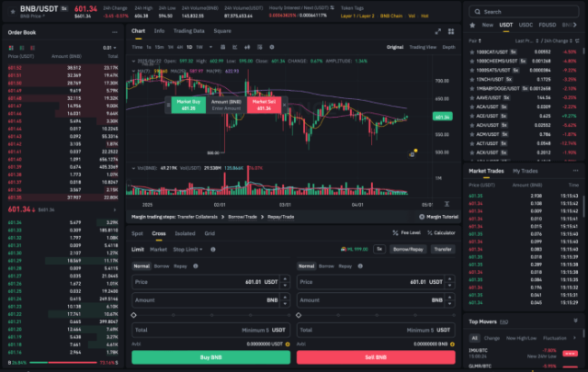Expand the chart to fullscreen

[437, 31]
